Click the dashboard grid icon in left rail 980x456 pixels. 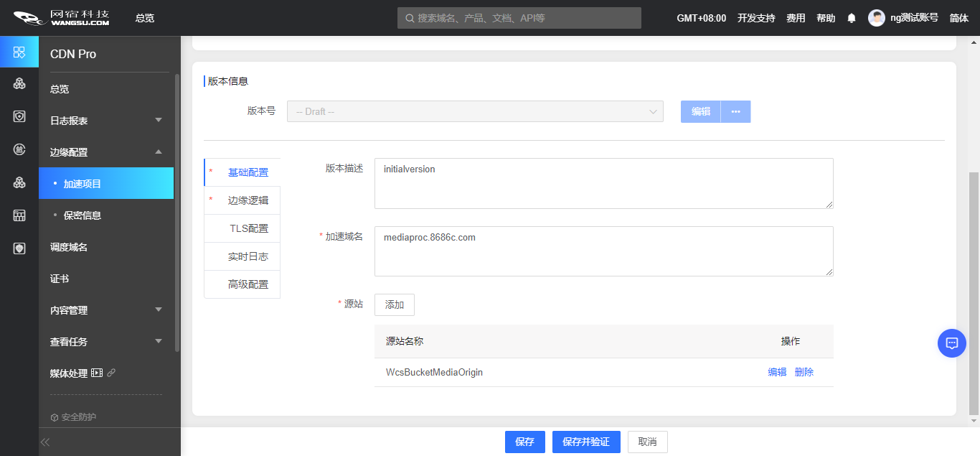coord(19,52)
